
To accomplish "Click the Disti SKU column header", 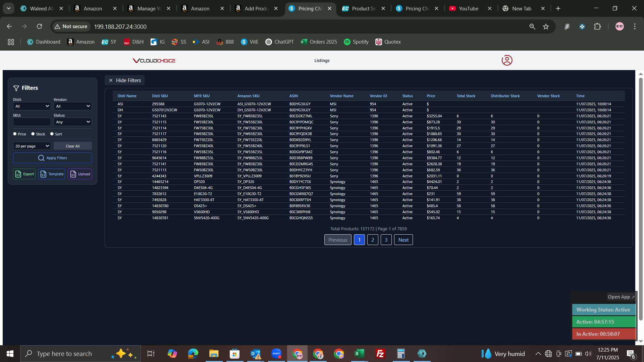I will click(160, 96).
